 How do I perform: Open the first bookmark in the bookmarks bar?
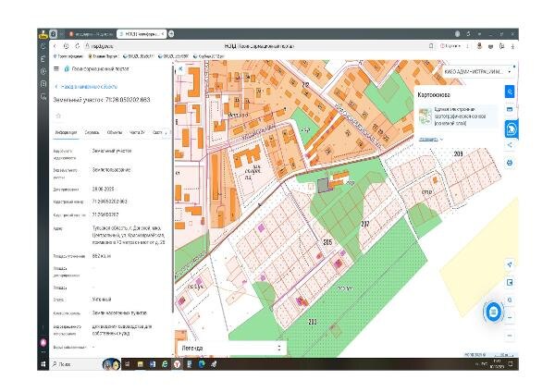coord(68,56)
